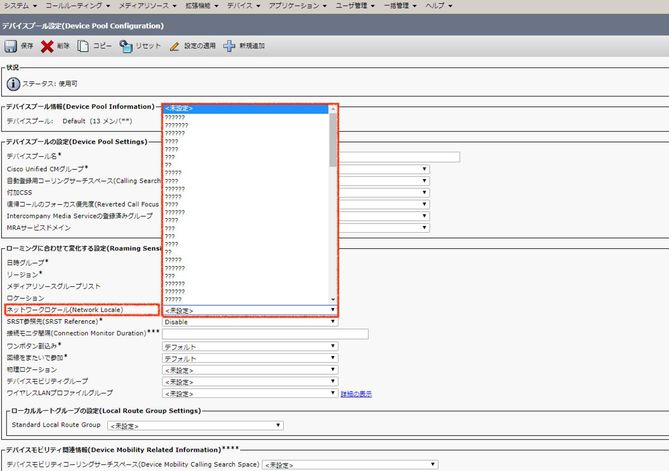Click the リセット (Reset) toolbar icon
Viewport: 669px width, 471px height.
click(x=126, y=46)
